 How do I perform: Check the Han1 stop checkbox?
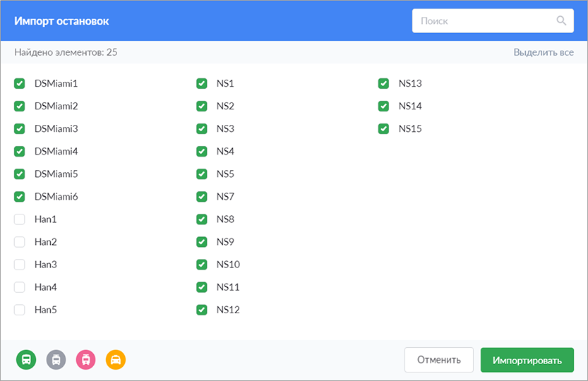tap(20, 219)
